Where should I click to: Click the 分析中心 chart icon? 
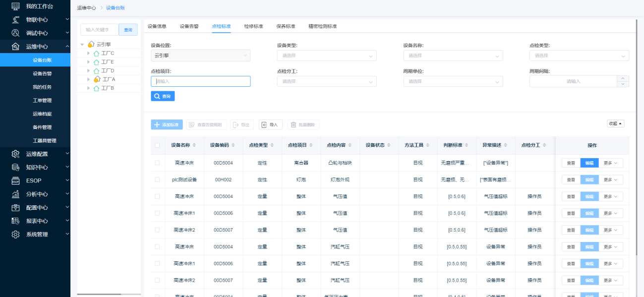(x=15, y=194)
